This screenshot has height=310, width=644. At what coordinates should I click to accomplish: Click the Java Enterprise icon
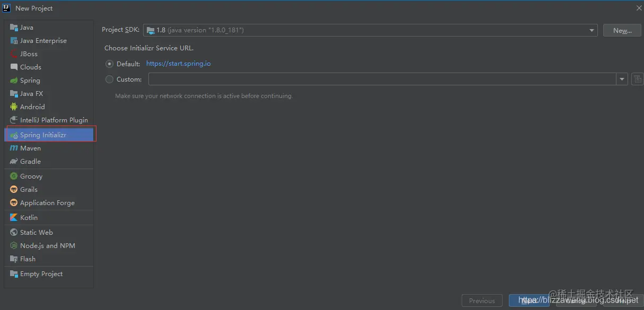point(14,41)
